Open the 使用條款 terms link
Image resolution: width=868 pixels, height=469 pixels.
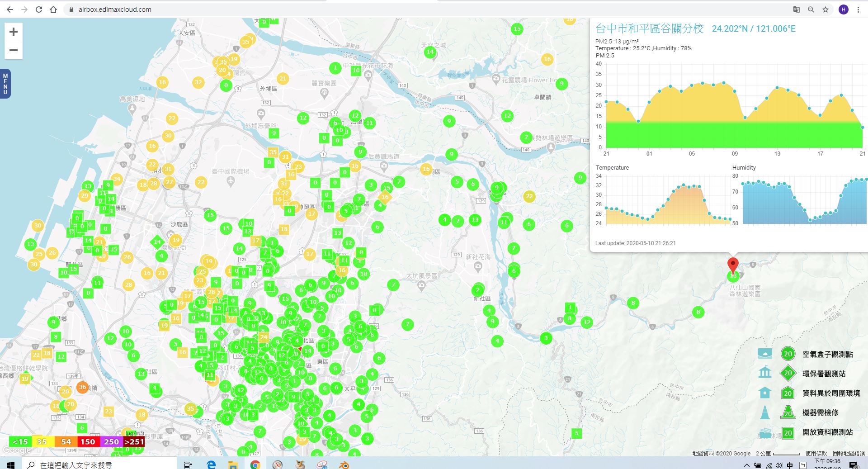[816, 453]
